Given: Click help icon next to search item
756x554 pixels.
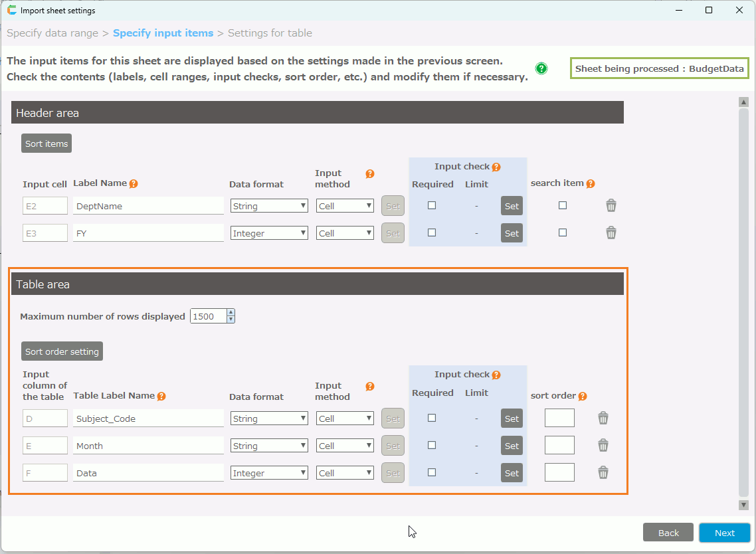Looking at the screenshot, I should tap(591, 183).
